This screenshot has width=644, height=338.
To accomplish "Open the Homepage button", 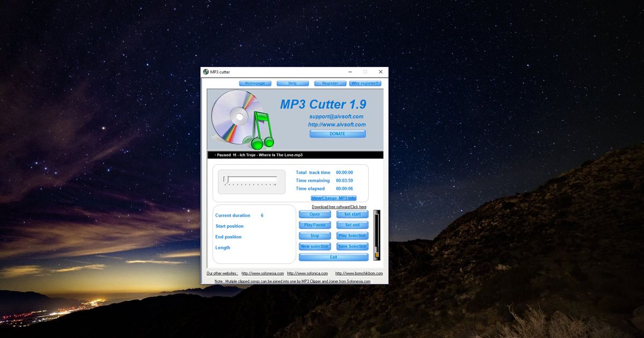I will [255, 84].
